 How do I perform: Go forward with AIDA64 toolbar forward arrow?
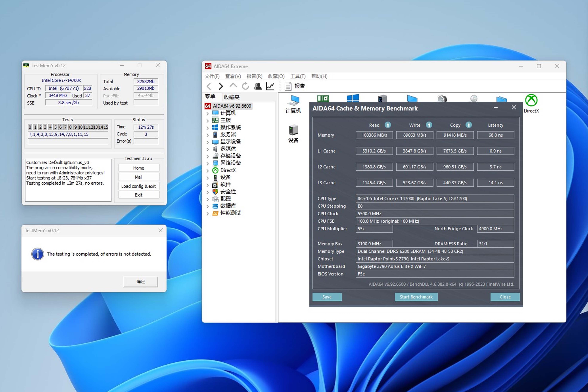click(x=220, y=86)
